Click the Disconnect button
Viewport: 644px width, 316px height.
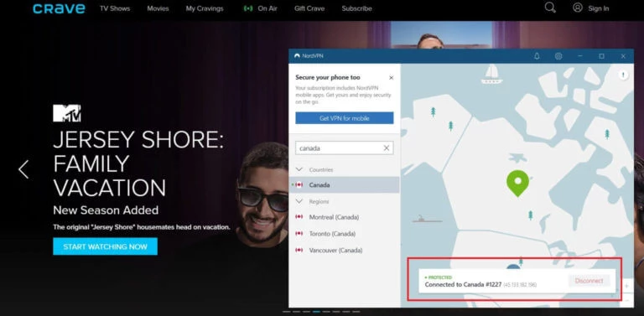click(589, 281)
